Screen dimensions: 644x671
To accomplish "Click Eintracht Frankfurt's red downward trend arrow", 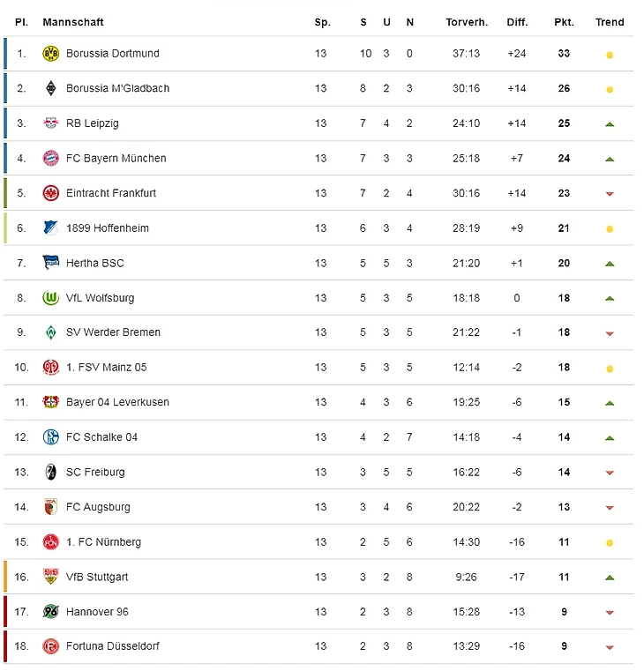I will 609,194.
